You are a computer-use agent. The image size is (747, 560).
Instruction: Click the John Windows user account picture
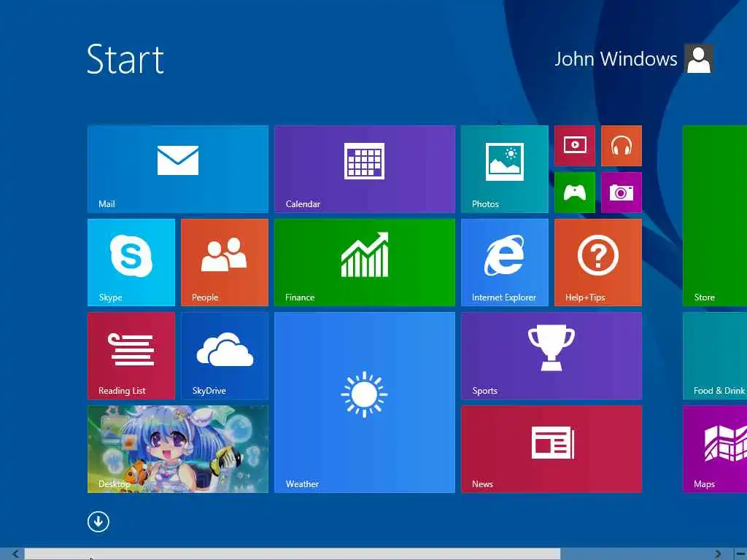click(698, 58)
